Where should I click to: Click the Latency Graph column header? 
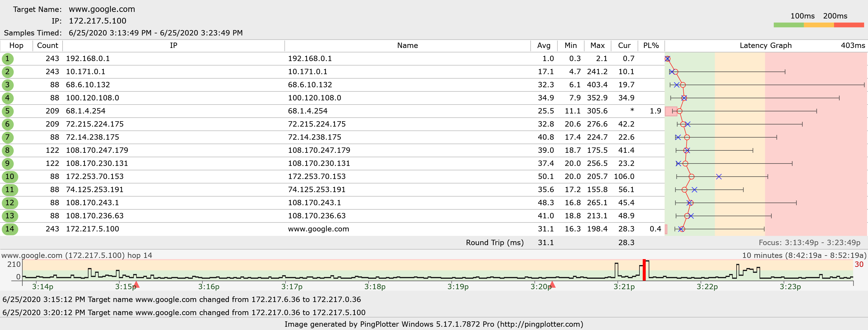click(765, 46)
